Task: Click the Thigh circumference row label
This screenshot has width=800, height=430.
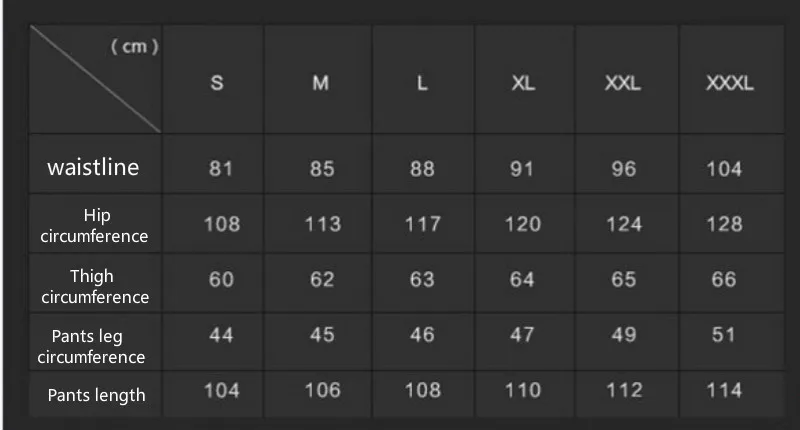Action: pyautogui.click(x=95, y=286)
